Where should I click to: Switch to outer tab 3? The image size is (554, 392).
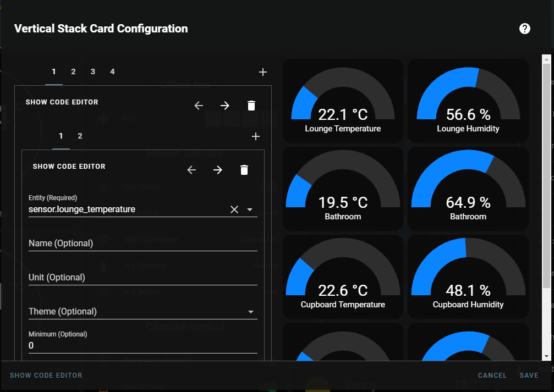(x=93, y=71)
